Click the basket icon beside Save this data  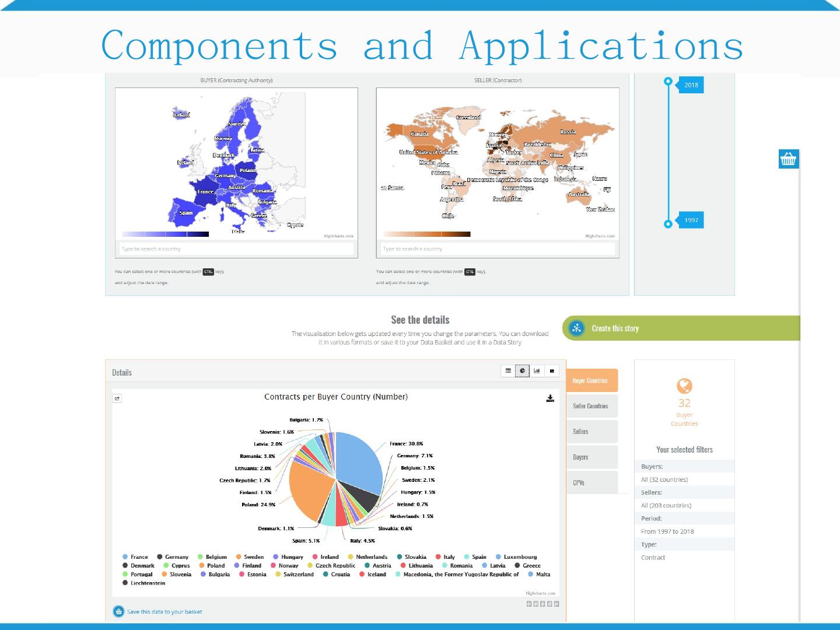coord(118,611)
